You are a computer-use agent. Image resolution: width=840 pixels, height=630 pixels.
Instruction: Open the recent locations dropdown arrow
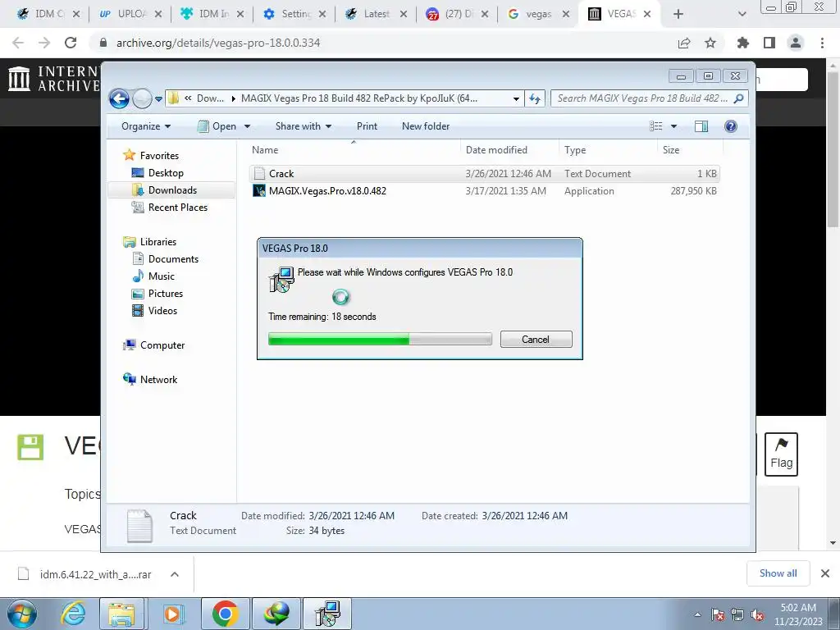point(158,99)
